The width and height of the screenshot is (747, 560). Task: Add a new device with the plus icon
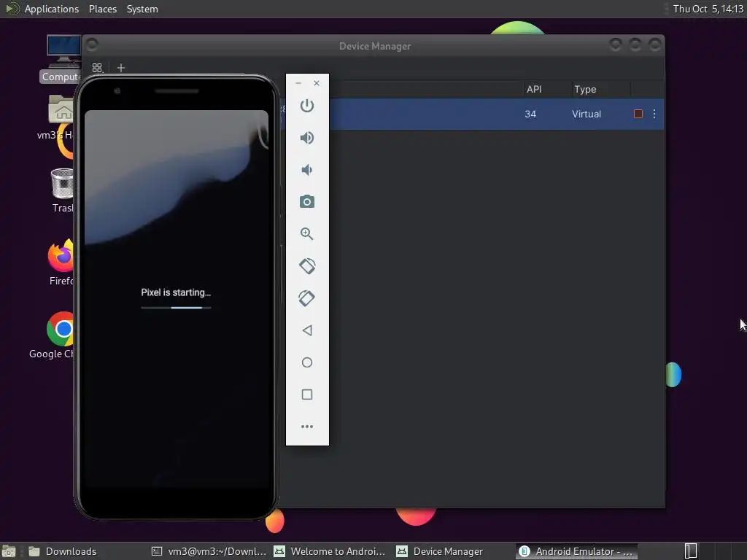coord(121,68)
